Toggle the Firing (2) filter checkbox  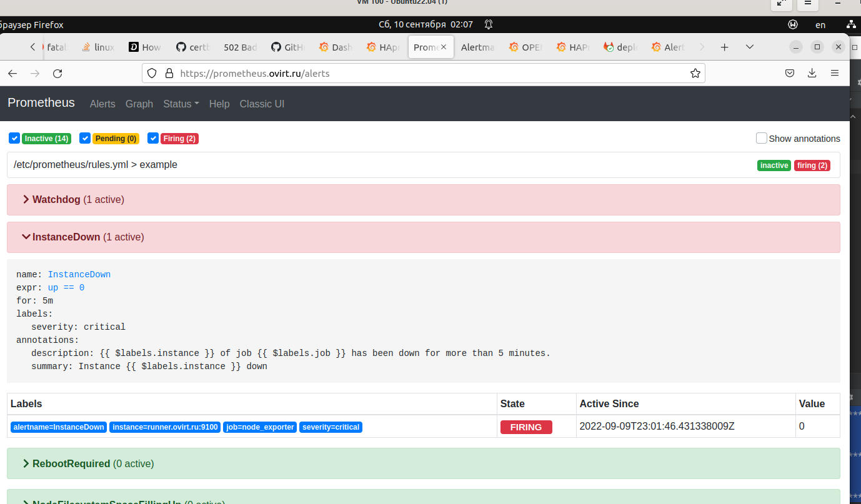coord(152,138)
